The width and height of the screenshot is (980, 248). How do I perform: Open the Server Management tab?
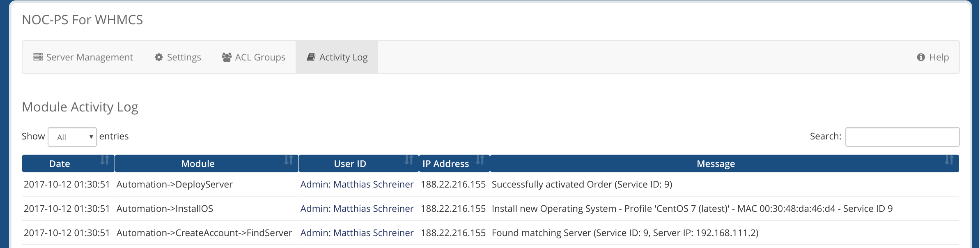[83, 57]
